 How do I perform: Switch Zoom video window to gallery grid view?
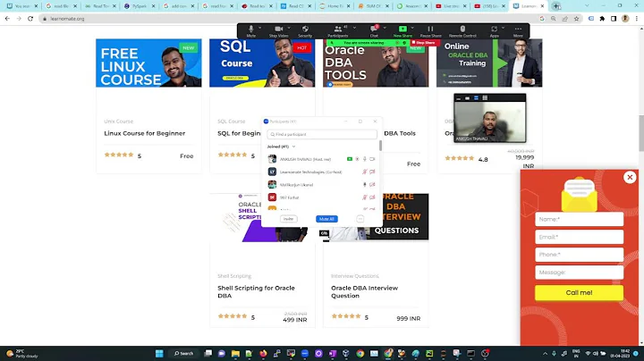485,97
